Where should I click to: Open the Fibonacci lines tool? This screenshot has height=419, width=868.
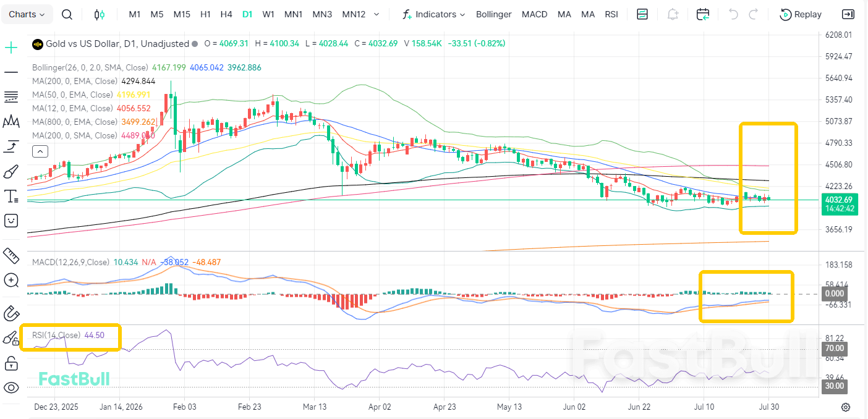tap(11, 97)
